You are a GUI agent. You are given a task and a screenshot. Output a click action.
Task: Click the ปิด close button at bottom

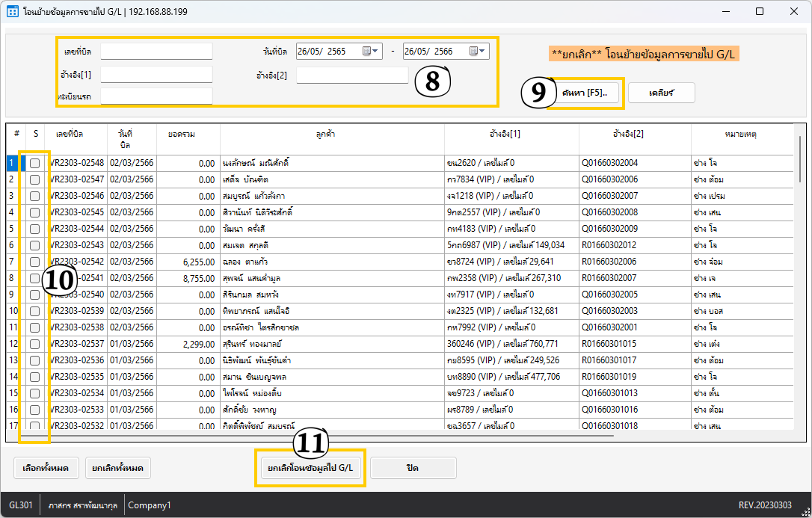[413, 468]
